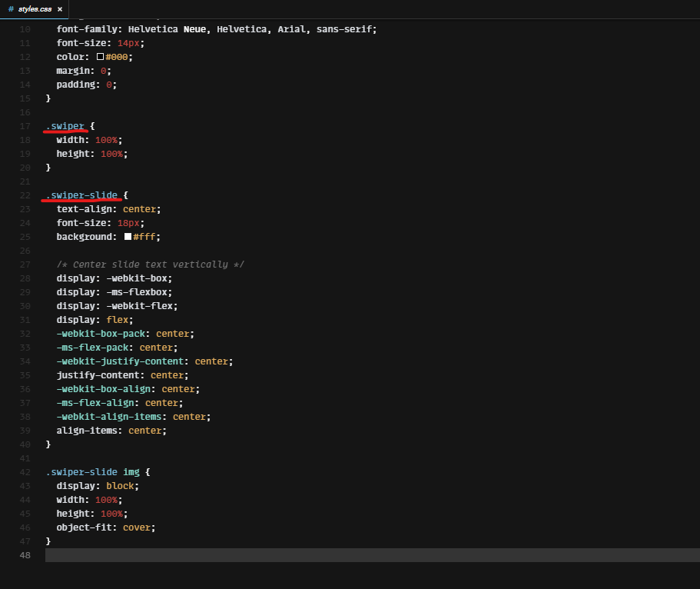Click the block value in .swiper-slide img

(121, 485)
